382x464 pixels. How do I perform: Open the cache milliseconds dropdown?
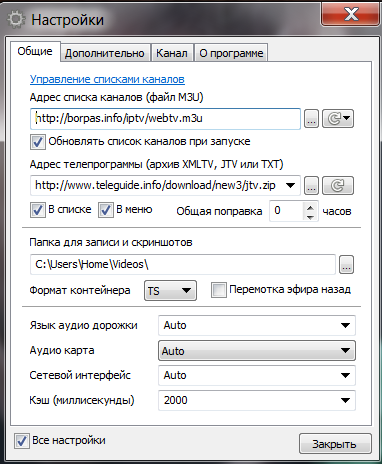(x=257, y=400)
